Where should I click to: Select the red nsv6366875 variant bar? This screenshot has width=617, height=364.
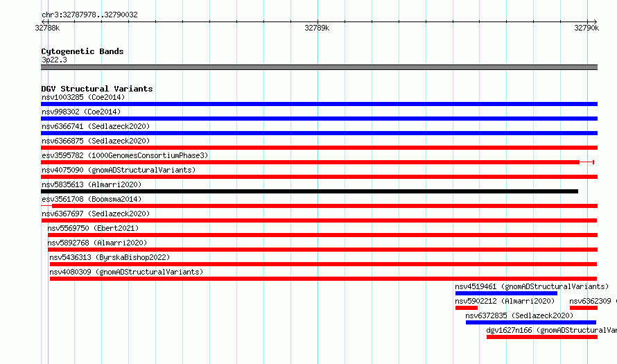319,148
